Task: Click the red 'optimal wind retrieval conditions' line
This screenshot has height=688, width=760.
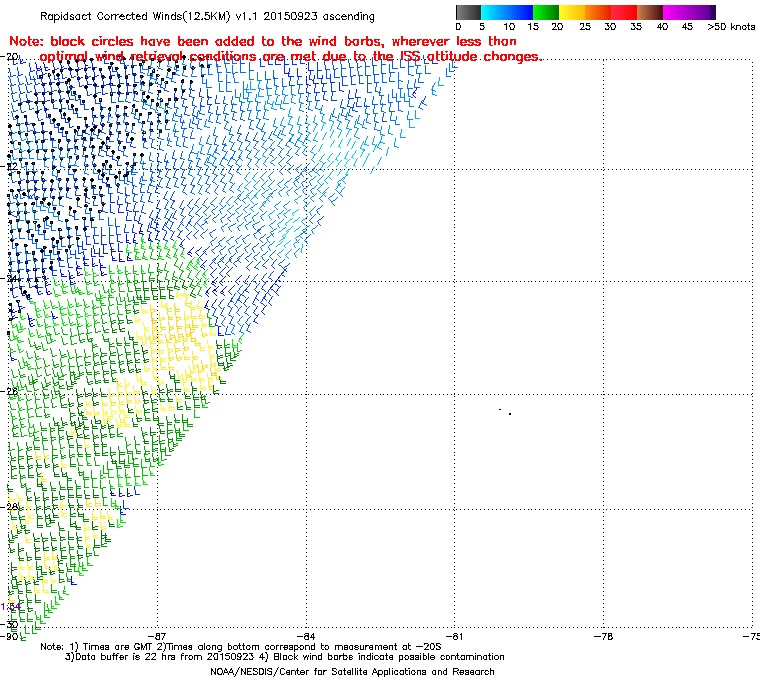Action: [x=291, y=57]
